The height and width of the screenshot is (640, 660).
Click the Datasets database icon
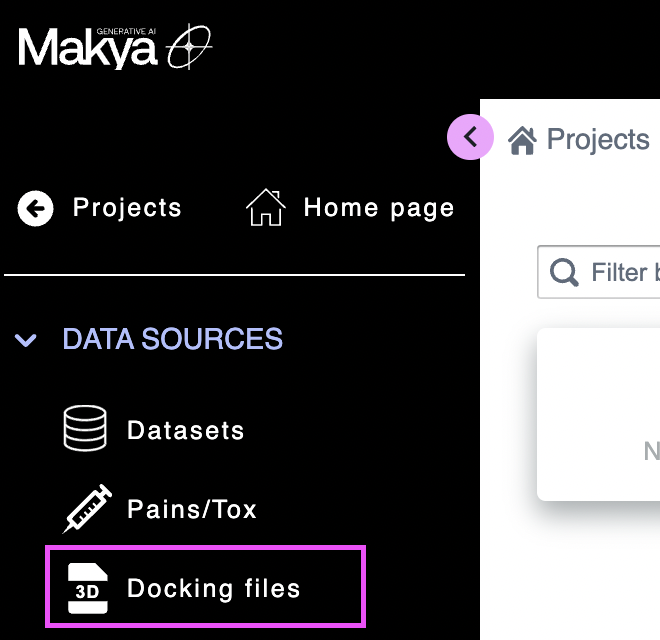click(85, 430)
